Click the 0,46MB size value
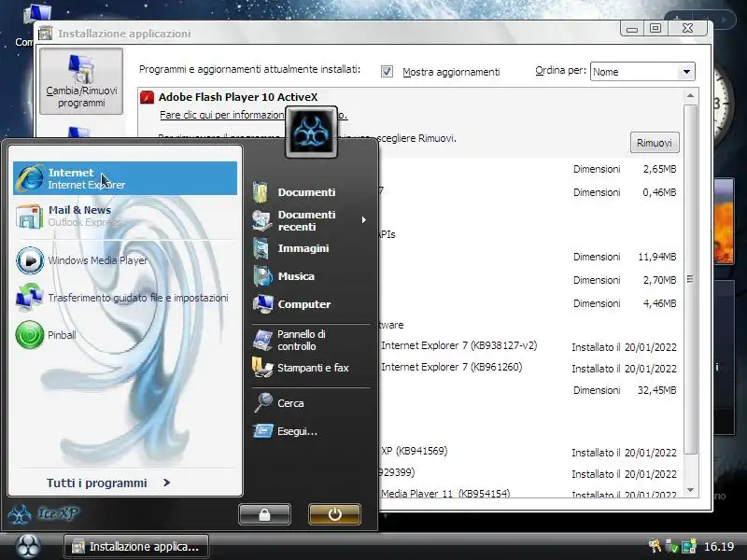 [x=659, y=193]
